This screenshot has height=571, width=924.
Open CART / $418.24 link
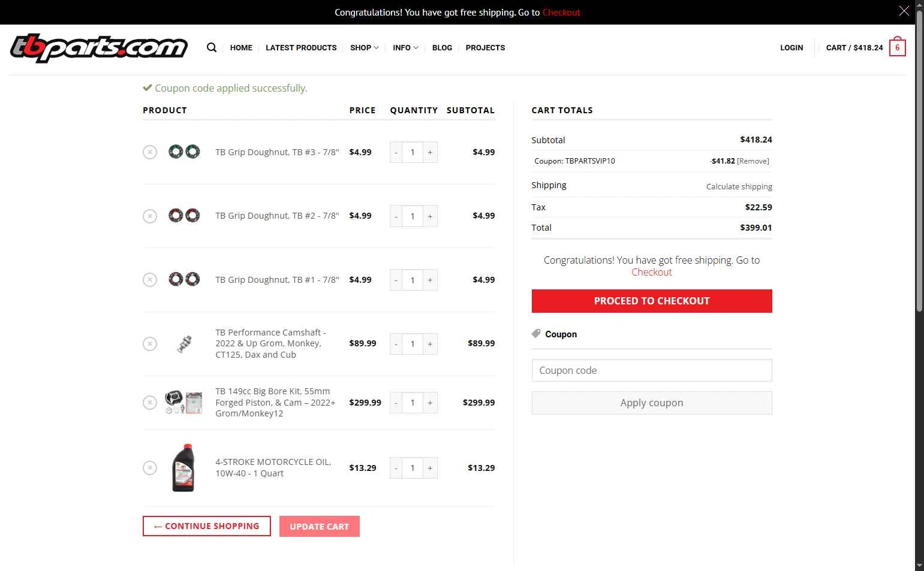pos(854,47)
